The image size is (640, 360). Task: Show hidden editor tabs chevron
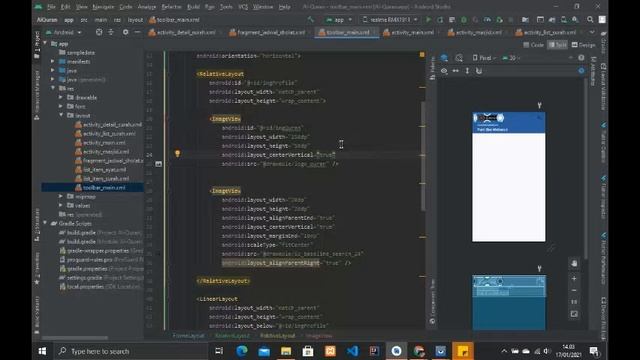point(592,32)
